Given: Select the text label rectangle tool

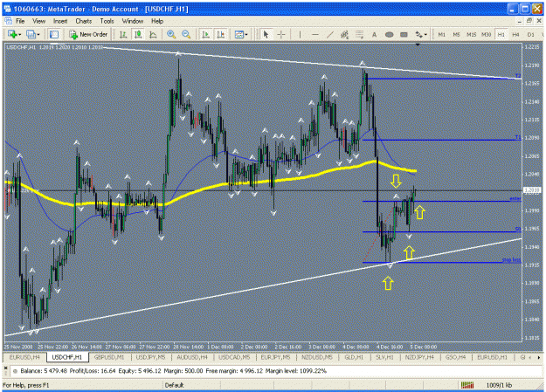Looking at the screenshot, I should (404, 34).
